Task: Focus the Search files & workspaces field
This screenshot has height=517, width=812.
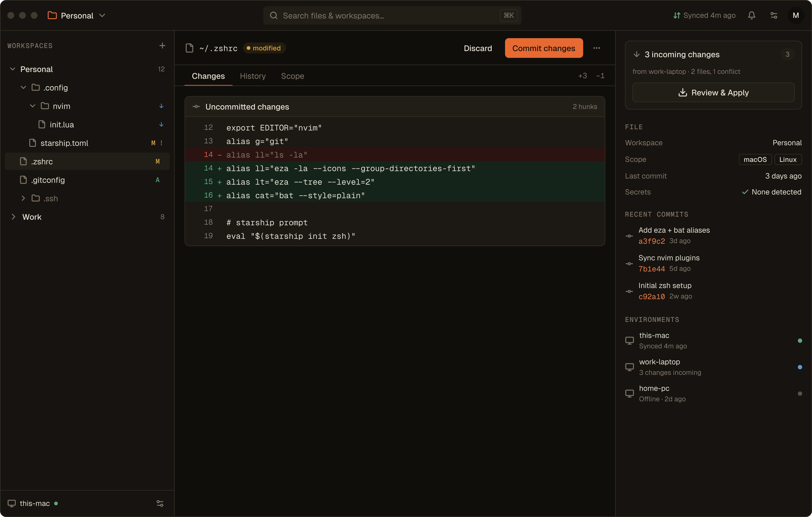Action: tap(392, 16)
